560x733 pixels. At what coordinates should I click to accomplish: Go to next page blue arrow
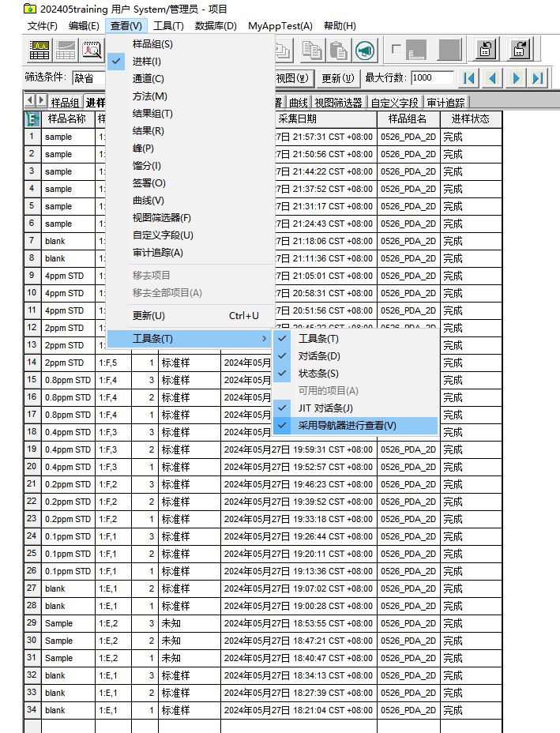[515, 78]
